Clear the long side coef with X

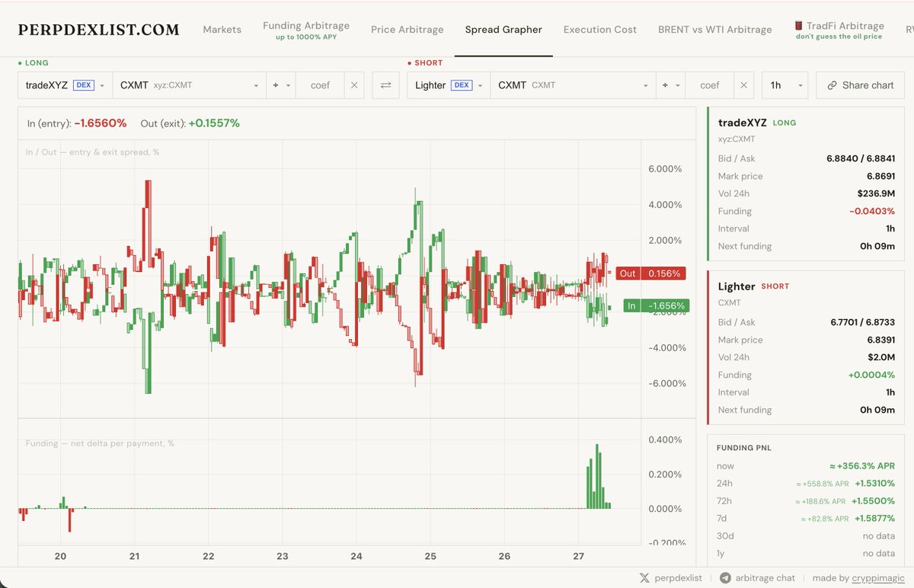(x=354, y=85)
